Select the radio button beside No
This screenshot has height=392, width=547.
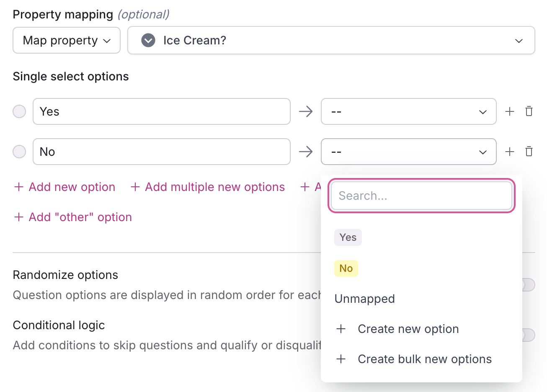pos(19,152)
